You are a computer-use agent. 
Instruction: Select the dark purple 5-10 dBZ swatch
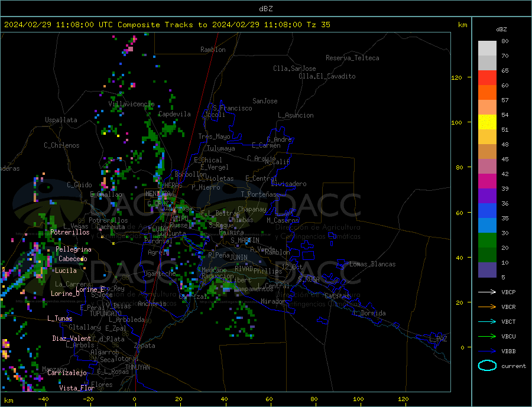pos(487,270)
